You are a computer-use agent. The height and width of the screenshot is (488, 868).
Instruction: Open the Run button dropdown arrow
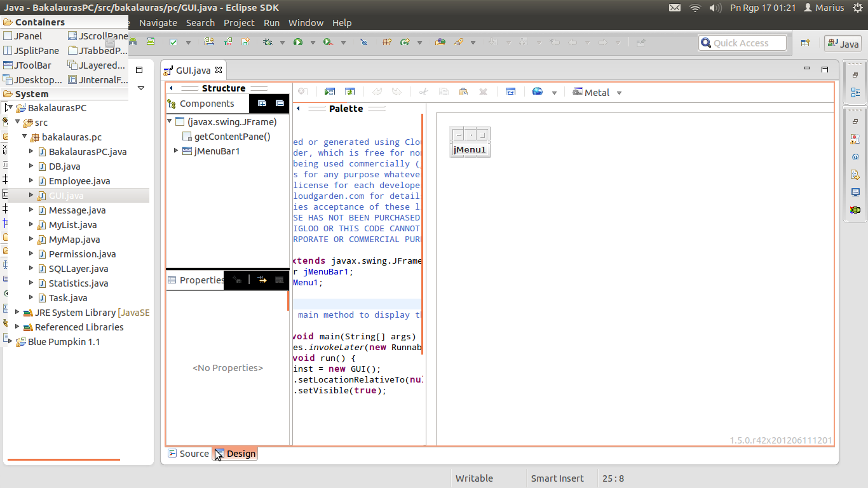coord(313,43)
